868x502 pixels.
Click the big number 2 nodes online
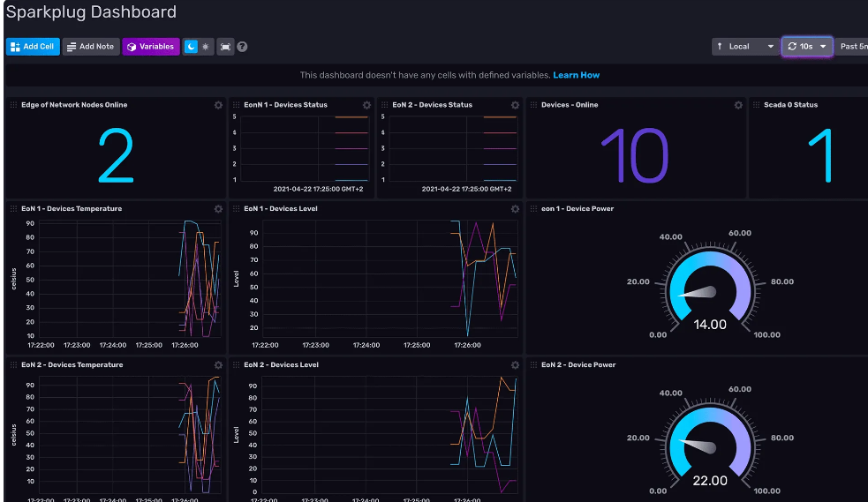point(116,155)
